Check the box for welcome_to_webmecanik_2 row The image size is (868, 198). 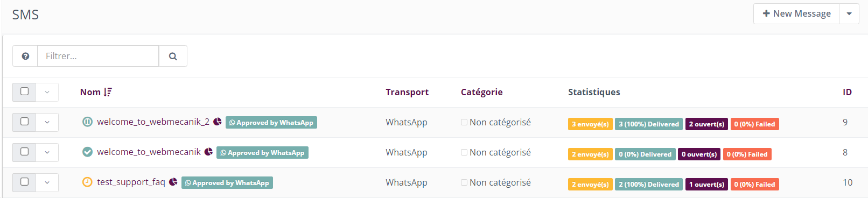[24, 122]
